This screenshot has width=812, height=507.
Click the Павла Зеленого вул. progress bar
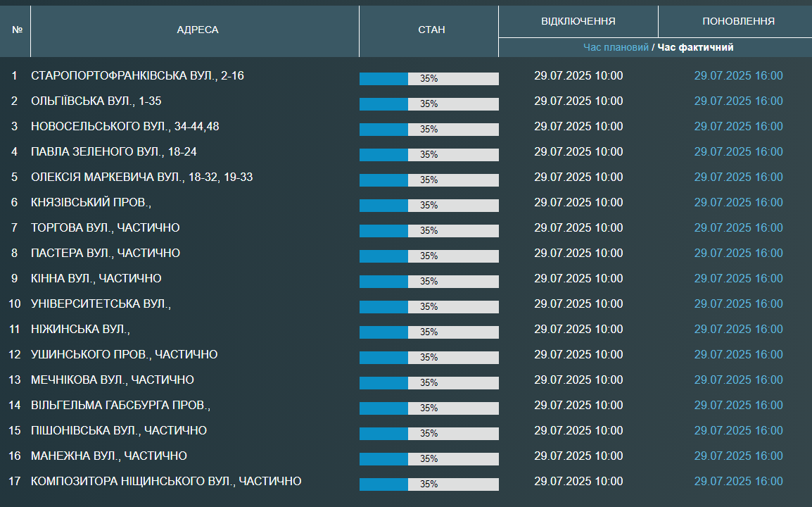429,154
